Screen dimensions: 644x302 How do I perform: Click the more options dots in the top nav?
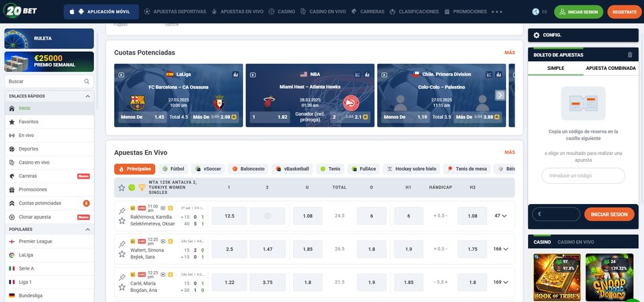497,12
